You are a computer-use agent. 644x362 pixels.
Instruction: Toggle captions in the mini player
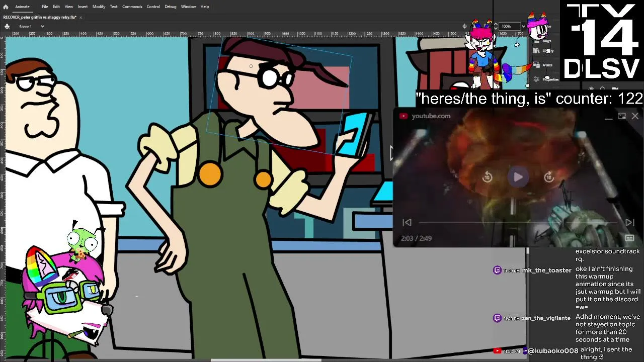coord(629,238)
